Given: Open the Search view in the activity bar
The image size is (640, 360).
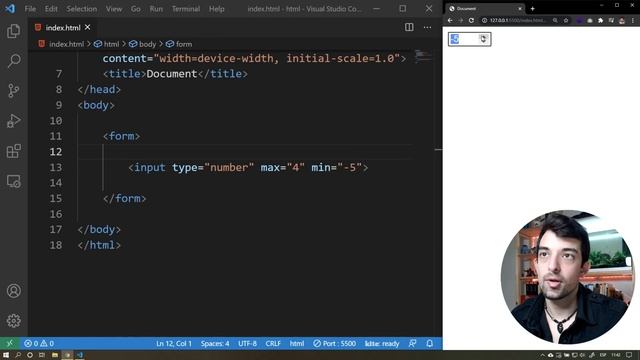Looking at the screenshot, I should coord(13,61).
